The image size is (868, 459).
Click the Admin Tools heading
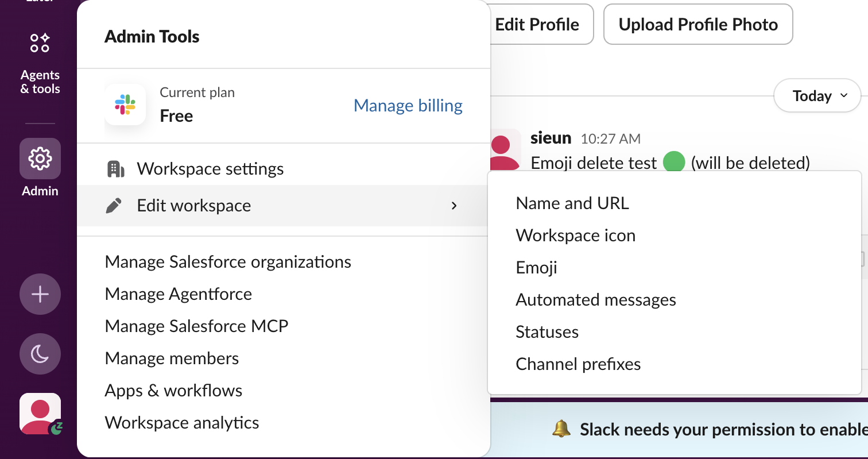point(152,37)
